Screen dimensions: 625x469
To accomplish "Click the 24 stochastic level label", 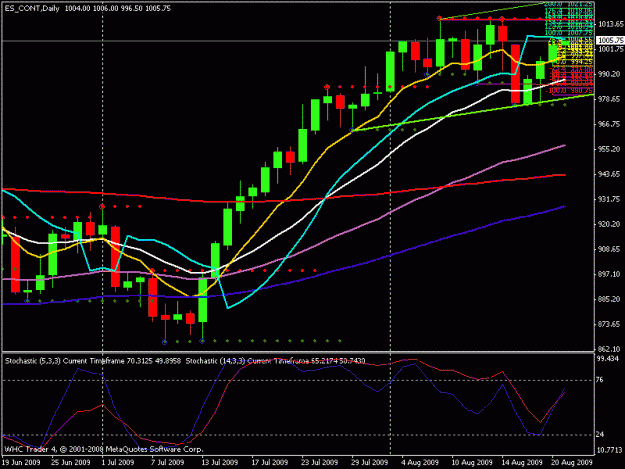I will pyautogui.click(x=600, y=434).
